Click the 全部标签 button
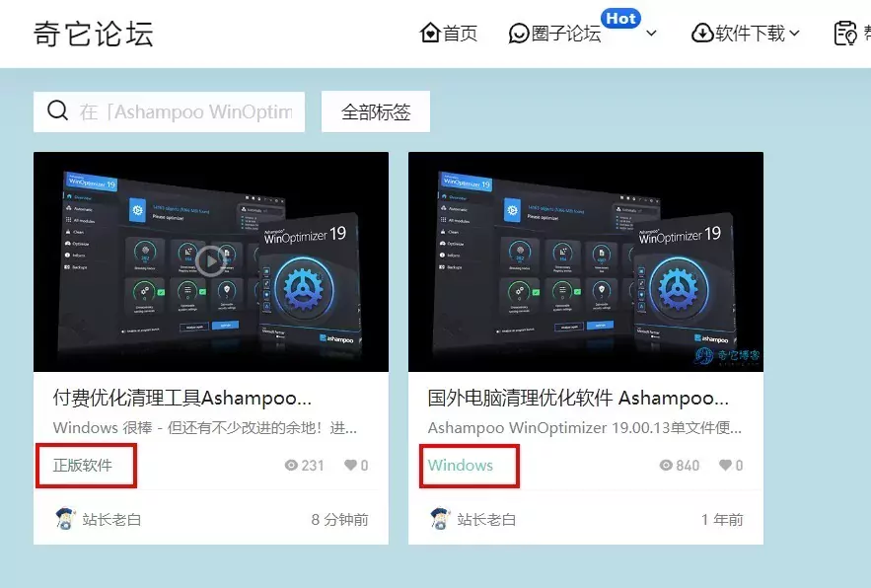 pyautogui.click(x=375, y=111)
